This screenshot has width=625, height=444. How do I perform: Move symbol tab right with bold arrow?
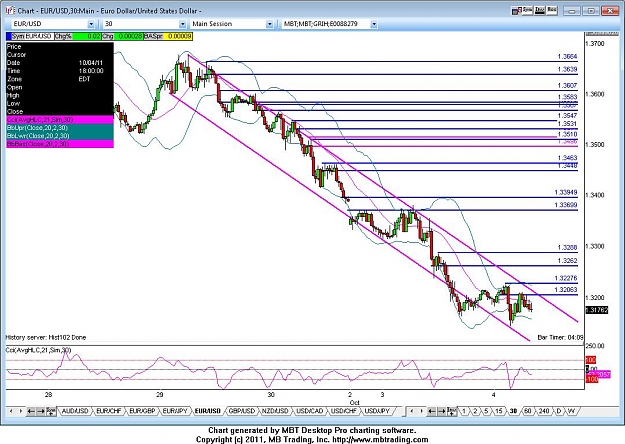(x=40, y=411)
